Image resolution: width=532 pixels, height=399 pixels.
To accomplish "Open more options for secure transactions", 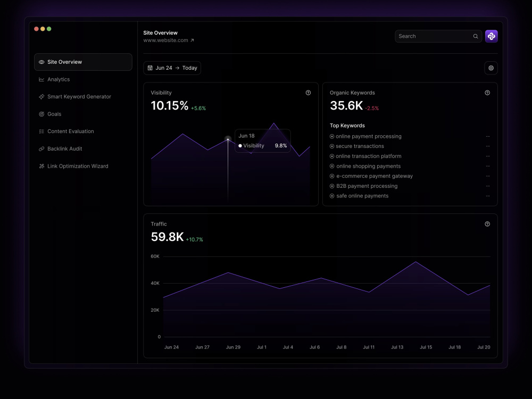I will pos(488,146).
